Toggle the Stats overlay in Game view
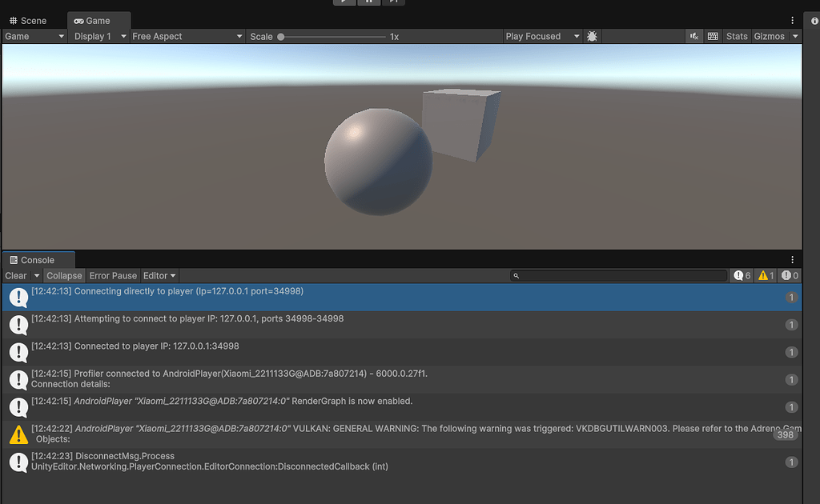 (736, 36)
